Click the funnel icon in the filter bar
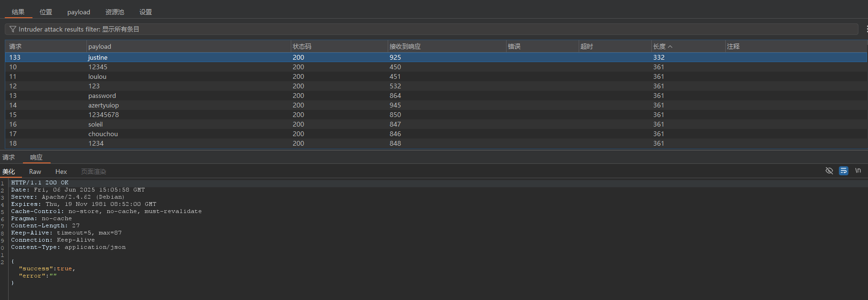Image resolution: width=868 pixels, height=300 pixels. tap(13, 29)
